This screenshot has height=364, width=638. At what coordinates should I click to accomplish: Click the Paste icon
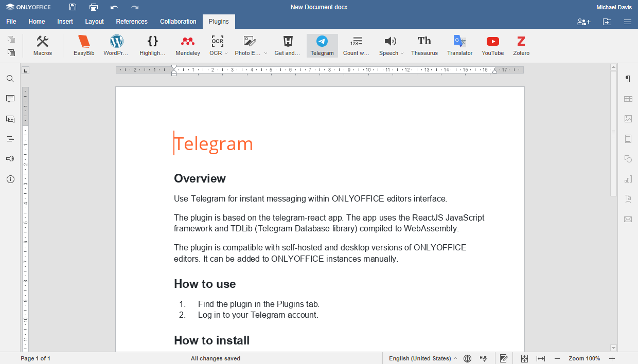11,52
